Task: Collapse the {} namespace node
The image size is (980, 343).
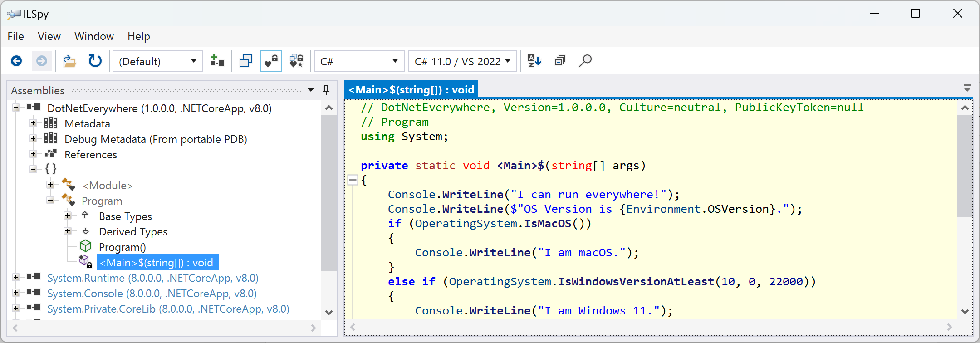Action: pos(33,169)
